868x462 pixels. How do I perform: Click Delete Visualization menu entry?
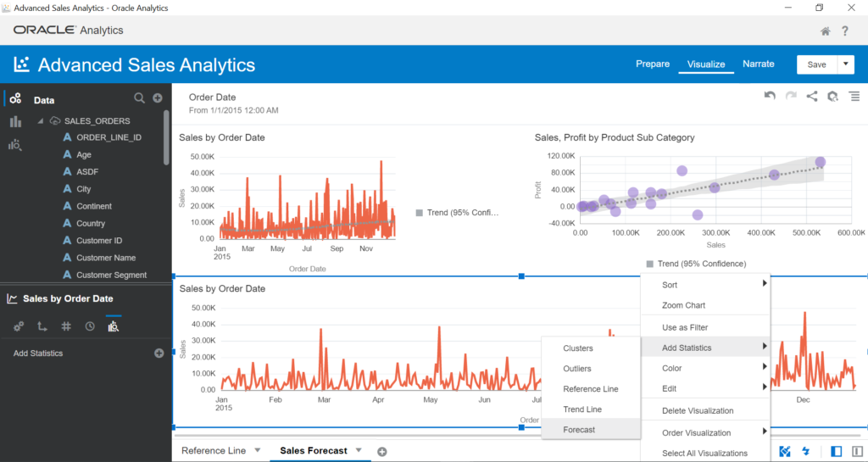(x=705, y=410)
